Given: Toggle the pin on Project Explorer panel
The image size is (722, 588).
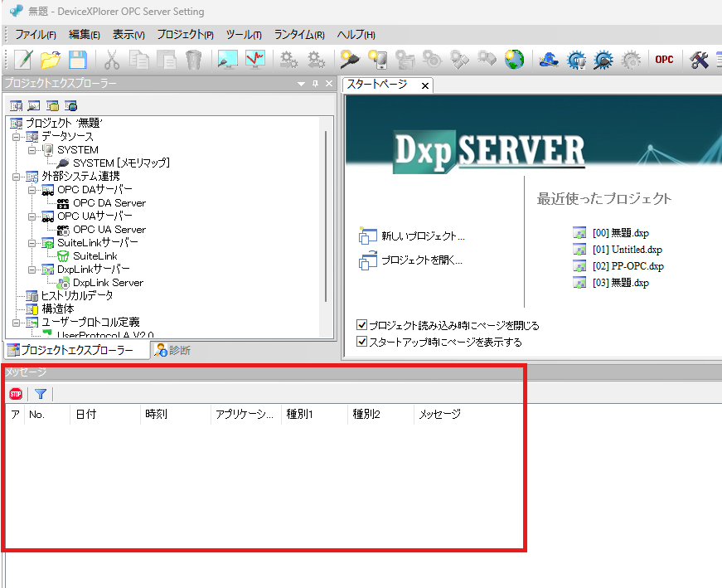Looking at the screenshot, I should 315,84.
